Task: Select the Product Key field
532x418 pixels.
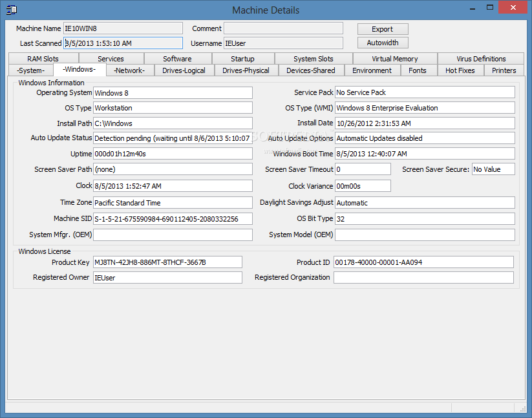Action: tap(168, 262)
